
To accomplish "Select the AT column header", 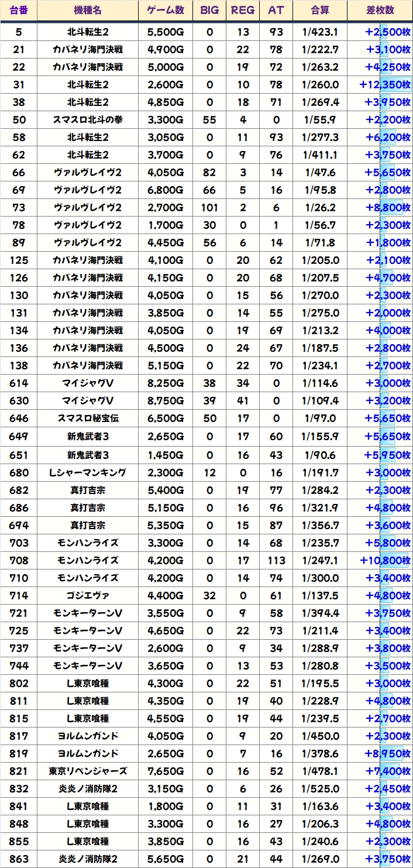I will pyautogui.click(x=276, y=11).
